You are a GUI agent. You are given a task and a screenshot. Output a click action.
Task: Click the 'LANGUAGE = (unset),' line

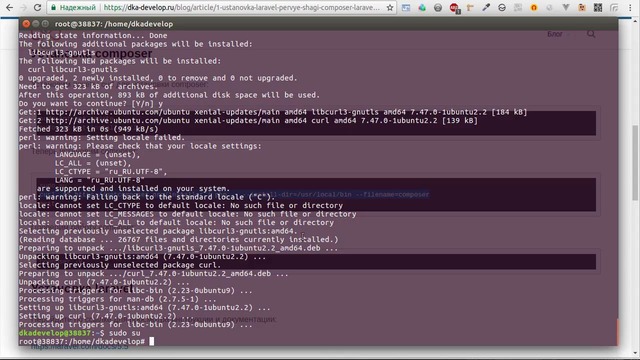tap(97, 154)
